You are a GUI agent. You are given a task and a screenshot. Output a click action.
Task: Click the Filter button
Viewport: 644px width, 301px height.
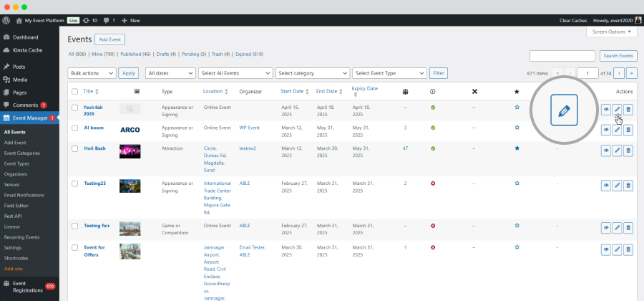tap(439, 73)
